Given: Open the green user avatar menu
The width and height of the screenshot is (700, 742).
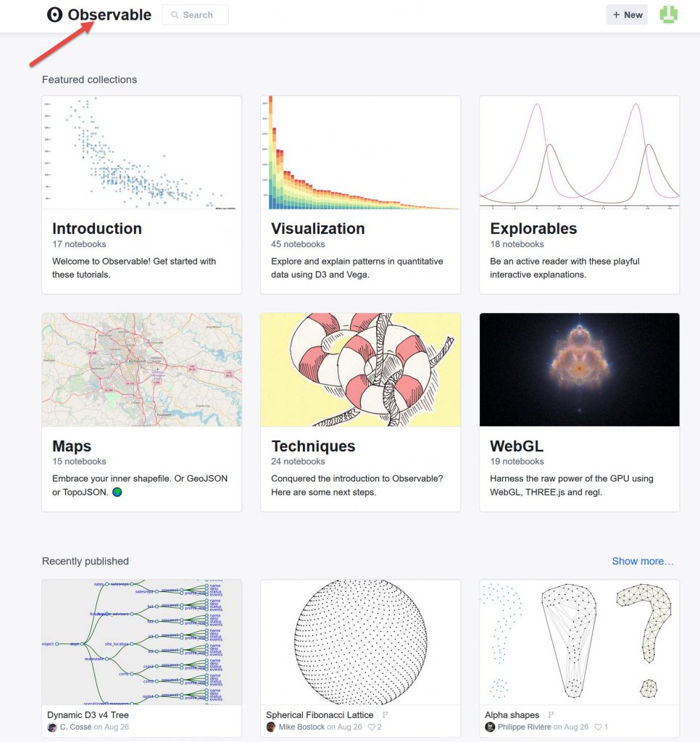Looking at the screenshot, I should (x=668, y=14).
